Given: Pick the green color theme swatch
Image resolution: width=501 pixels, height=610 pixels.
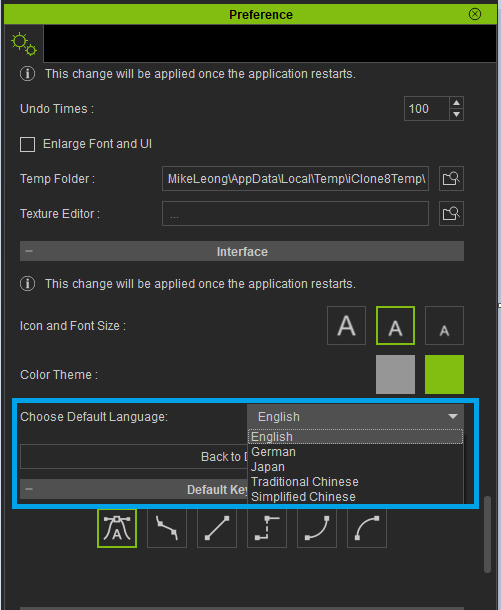Looking at the screenshot, I should point(444,374).
